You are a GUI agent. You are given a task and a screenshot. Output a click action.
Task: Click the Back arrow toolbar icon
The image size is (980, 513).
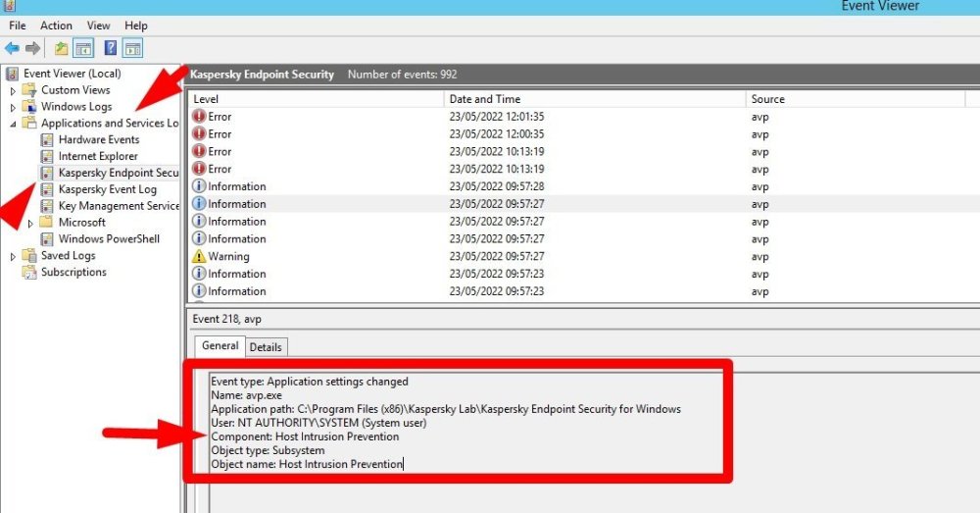click(12, 48)
